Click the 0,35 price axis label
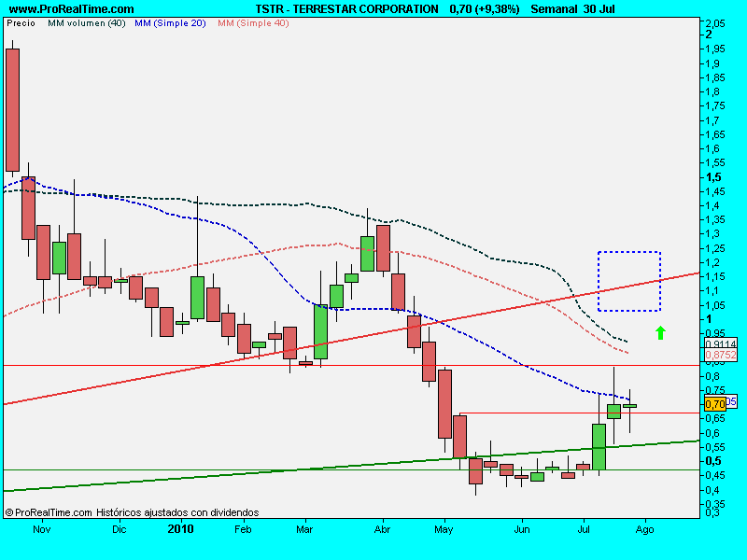Image resolution: width=747 pixels, height=560 pixels. pos(716,504)
